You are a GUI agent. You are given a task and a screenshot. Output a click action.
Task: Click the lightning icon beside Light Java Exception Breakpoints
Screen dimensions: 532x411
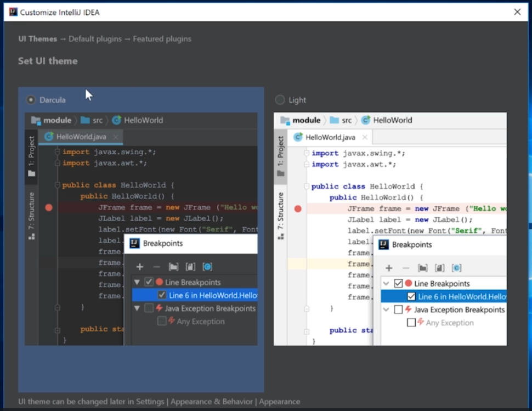click(408, 309)
